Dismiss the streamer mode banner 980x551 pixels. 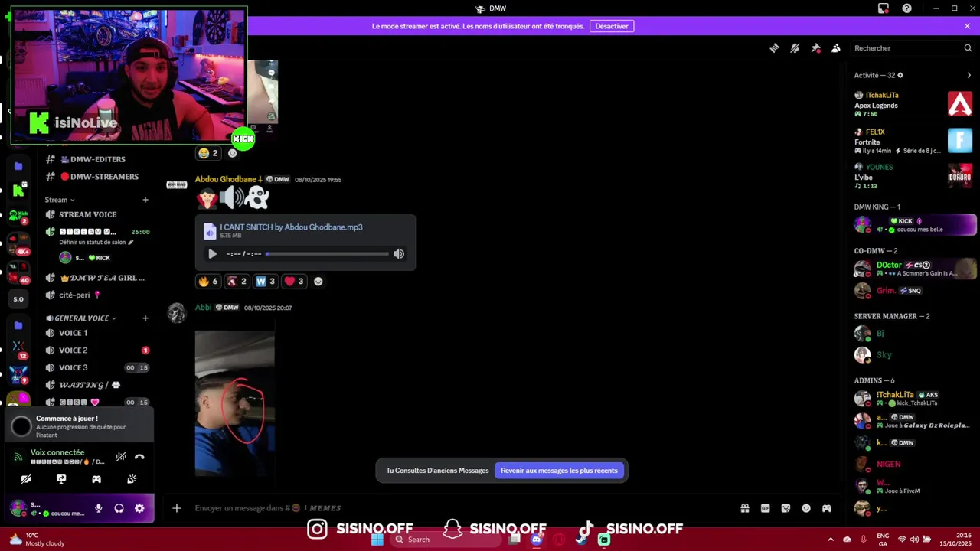tap(967, 26)
